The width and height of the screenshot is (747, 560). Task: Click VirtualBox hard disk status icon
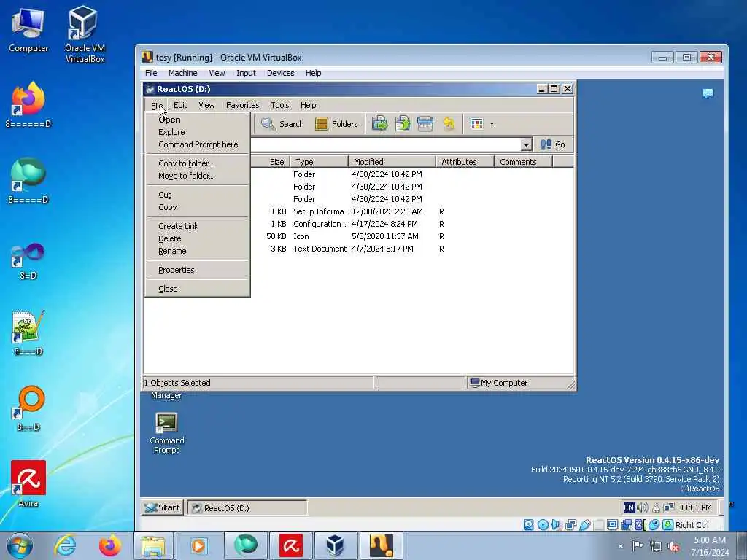528,525
